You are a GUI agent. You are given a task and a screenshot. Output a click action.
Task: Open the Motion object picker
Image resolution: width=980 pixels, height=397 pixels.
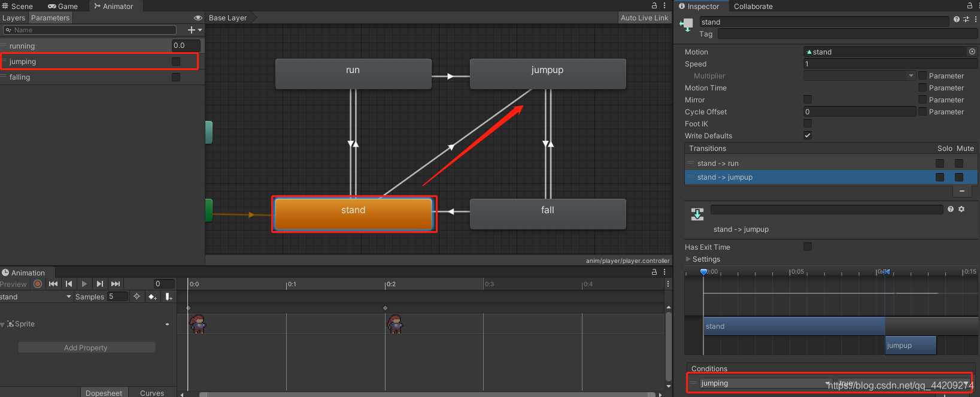(x=972, y=51)
